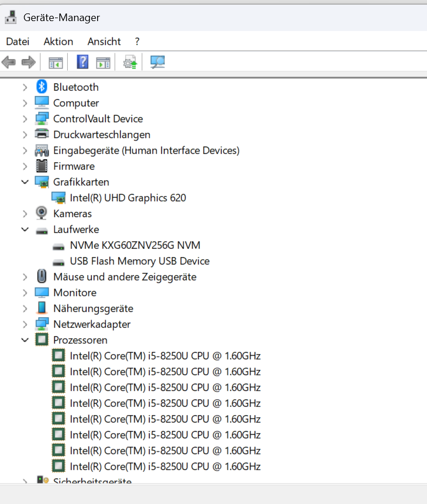Screen dimensions: 427x504
Task: Select the last i5-8250U CPU entry
Action: (x=165, y=467)
